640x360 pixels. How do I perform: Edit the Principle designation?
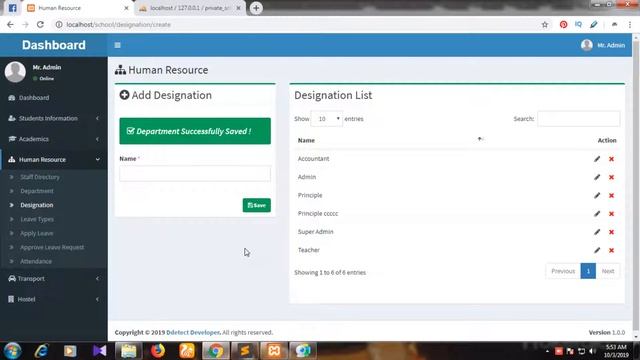pos(597,196)
